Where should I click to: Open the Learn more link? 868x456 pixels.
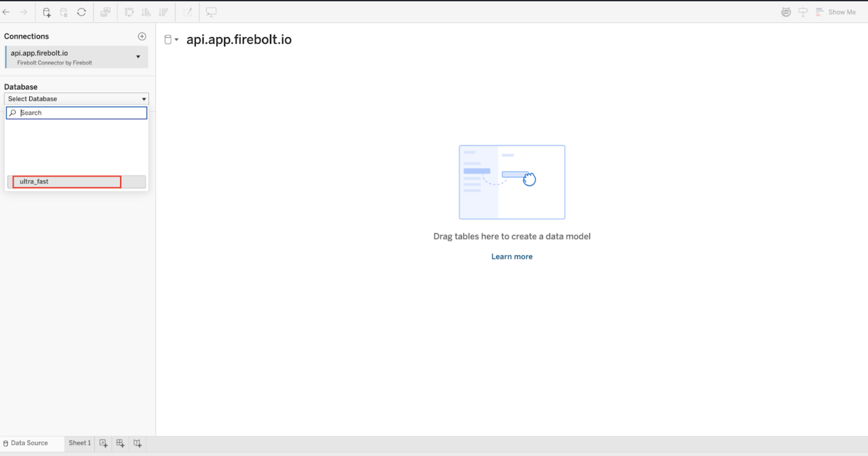[512, 256]
